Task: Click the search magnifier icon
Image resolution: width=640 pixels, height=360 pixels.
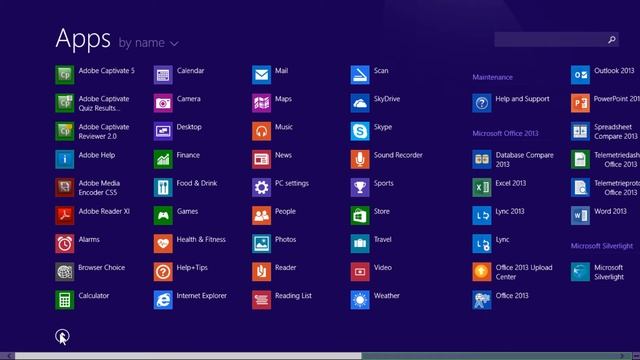Action: tap(611, 40)
